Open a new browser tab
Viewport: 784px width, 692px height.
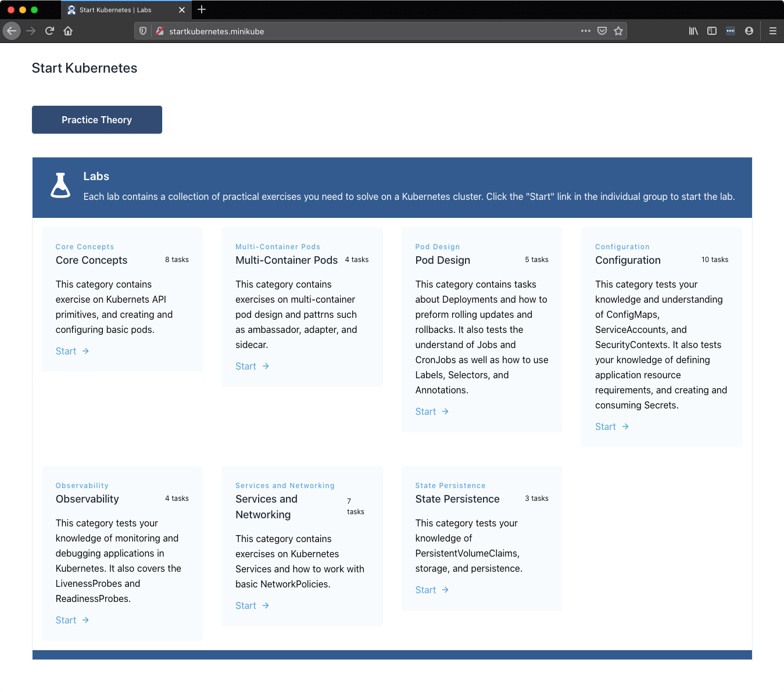(202, 9)
